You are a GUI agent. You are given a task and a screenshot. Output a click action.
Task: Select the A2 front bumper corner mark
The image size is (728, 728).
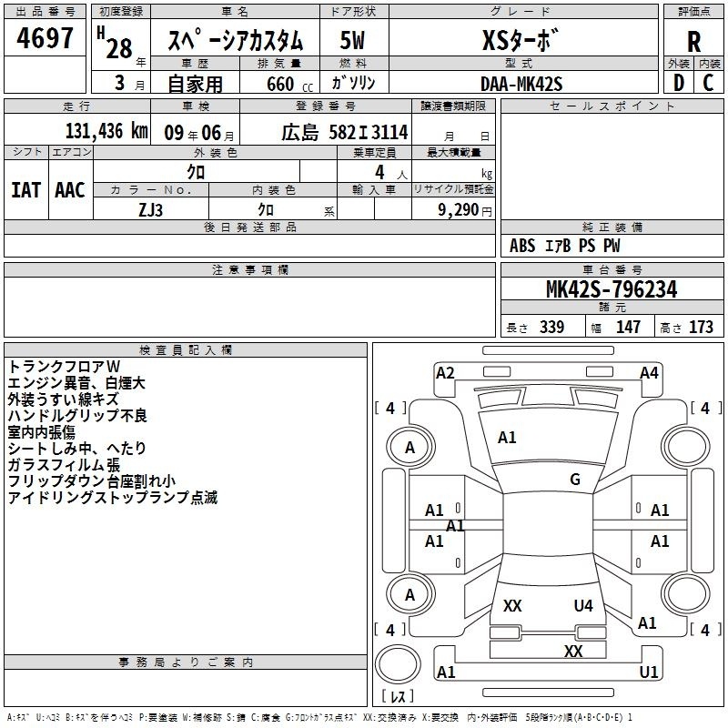[x=445, y=372]
